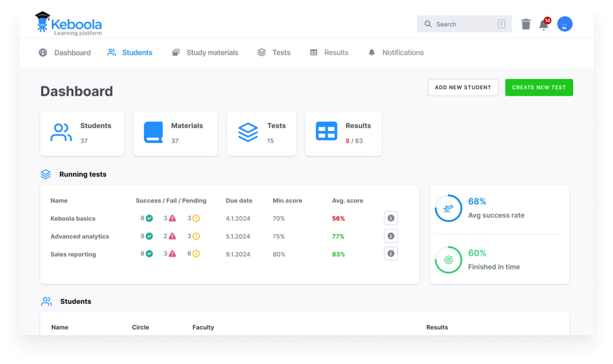Open the Materials summary card
This screenshot has height=364, width=613.
(176, 133)
